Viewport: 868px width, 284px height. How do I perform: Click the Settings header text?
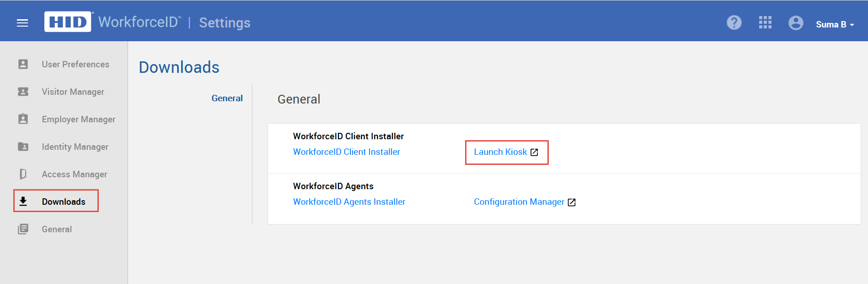[x=225, y=23]
